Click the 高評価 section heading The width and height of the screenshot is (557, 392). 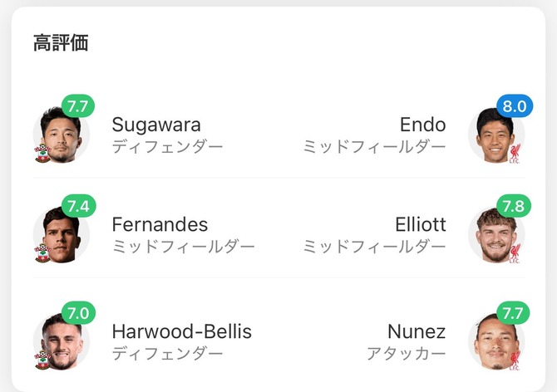click(x=61, y=43)
